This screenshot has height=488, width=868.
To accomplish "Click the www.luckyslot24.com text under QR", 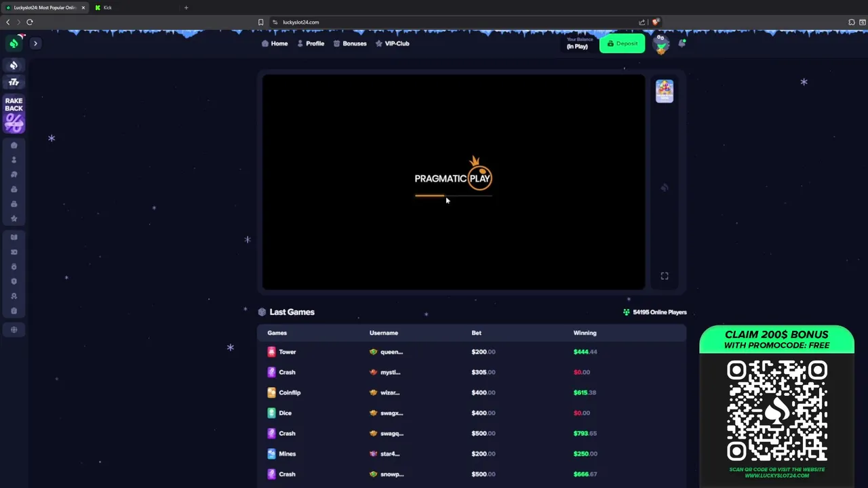I will (777, 475).
